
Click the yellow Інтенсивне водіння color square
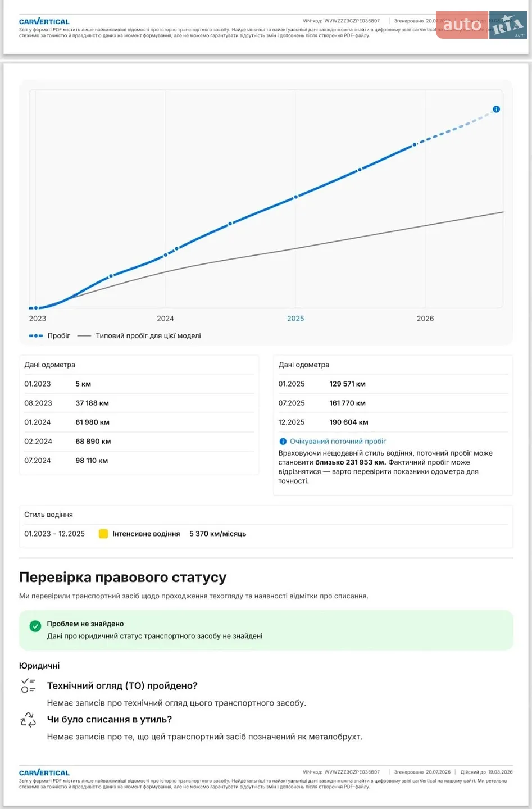pos(103,534)
